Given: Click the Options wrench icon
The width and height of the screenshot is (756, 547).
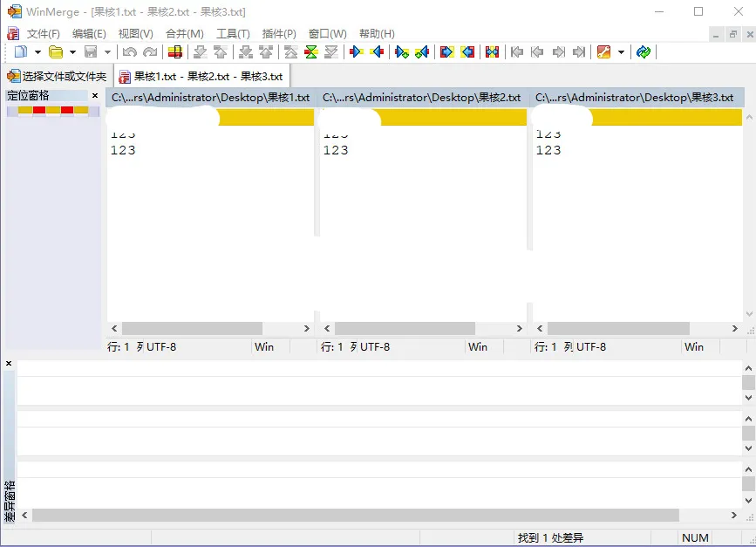Looking at the screenshot, I should click(603, 52).
